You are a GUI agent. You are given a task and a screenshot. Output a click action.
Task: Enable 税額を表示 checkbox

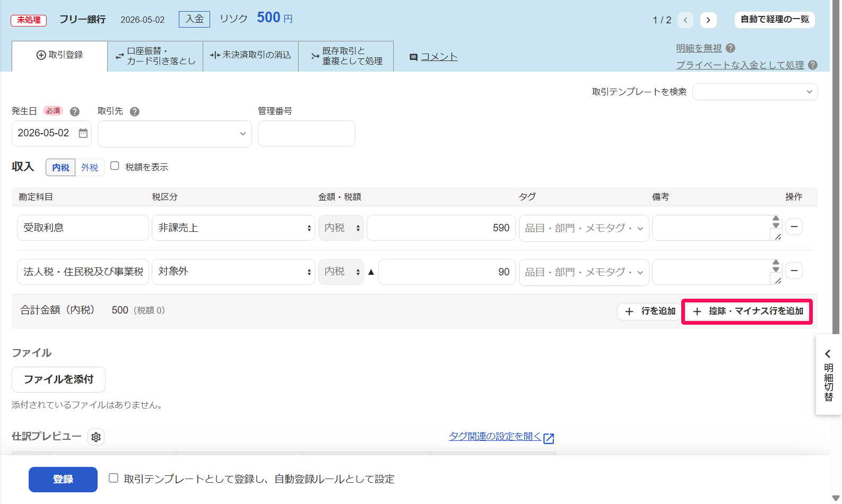click(x=115, y=166)
